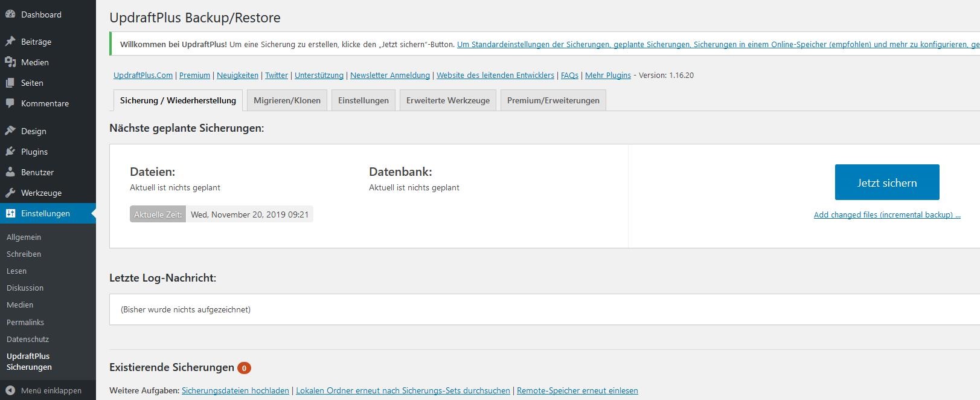Image resolution: width=980 pixels, height=400 pixels.
Task: Click the Bisher wurde nichts aufgezeichnet message
Action: pos(185,309)
